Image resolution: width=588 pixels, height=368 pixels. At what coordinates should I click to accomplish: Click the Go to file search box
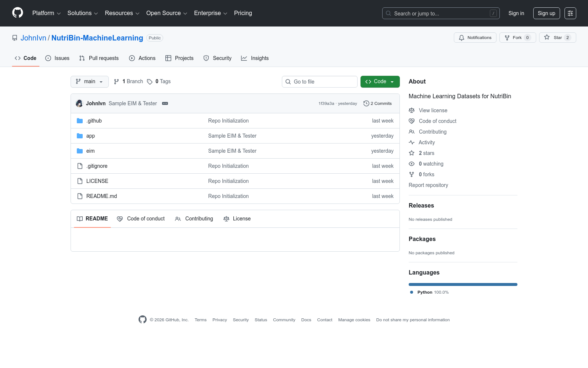(320, 82)
